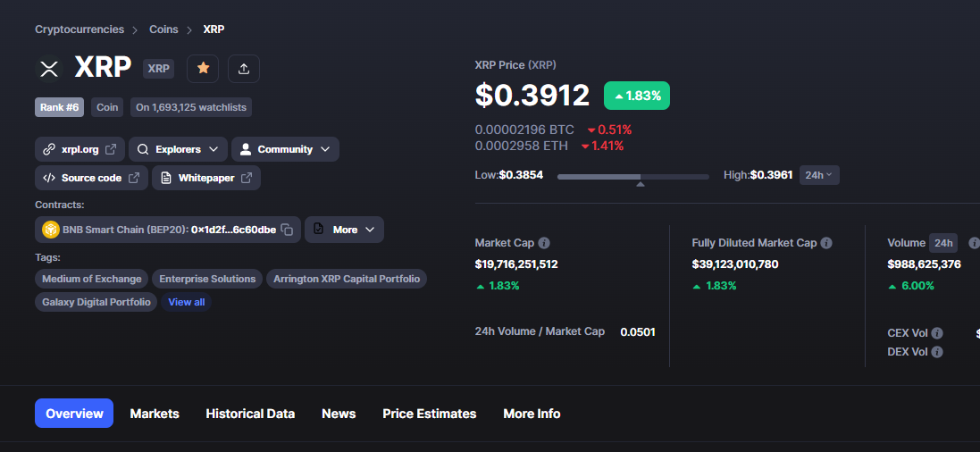Select the Enterprise Solutions tag
980x452 pixels.
207,279
